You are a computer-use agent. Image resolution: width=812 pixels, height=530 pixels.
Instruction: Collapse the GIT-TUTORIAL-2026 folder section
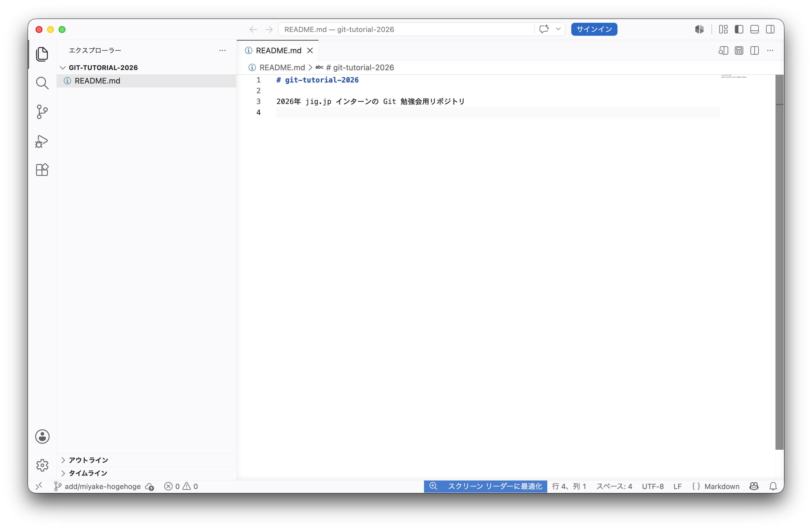[x=147, y=67]
